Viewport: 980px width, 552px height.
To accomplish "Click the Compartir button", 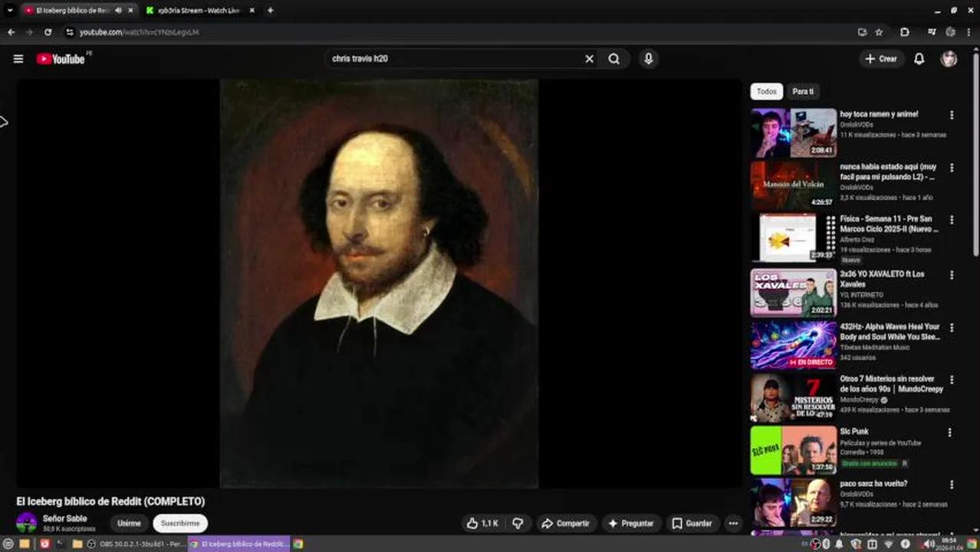I will click(x=566, y=524).
